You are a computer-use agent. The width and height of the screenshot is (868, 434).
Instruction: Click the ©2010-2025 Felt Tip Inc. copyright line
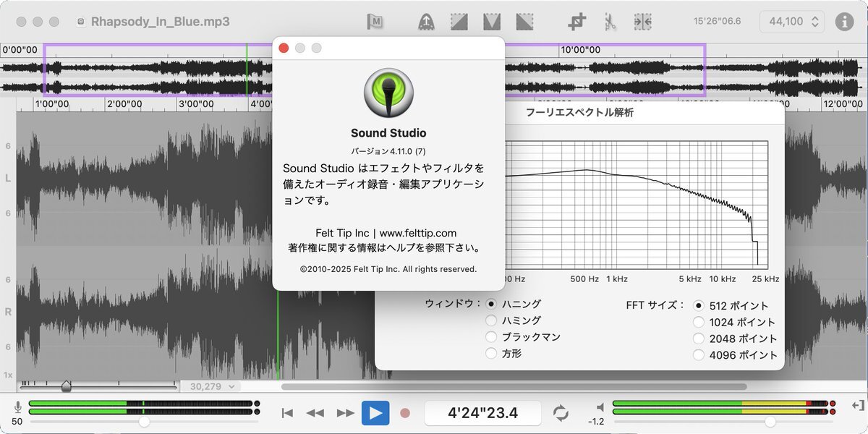(x=388, y=269)
